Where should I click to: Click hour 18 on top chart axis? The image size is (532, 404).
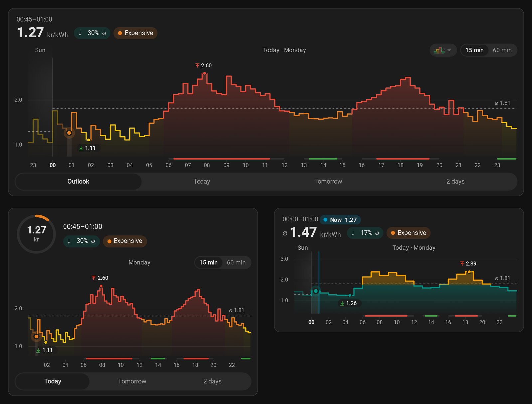pyautogui.click(x=400, y=165)
